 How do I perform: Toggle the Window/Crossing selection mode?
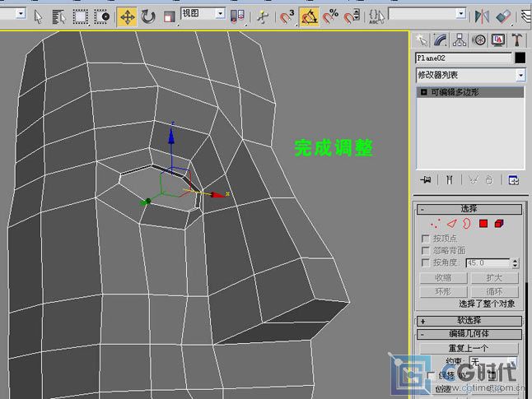click(102, 16)
